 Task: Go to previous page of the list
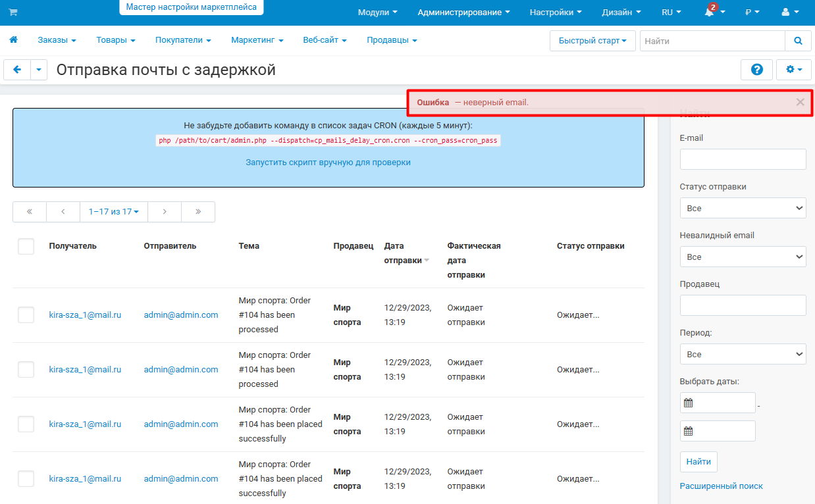[63, 212]
